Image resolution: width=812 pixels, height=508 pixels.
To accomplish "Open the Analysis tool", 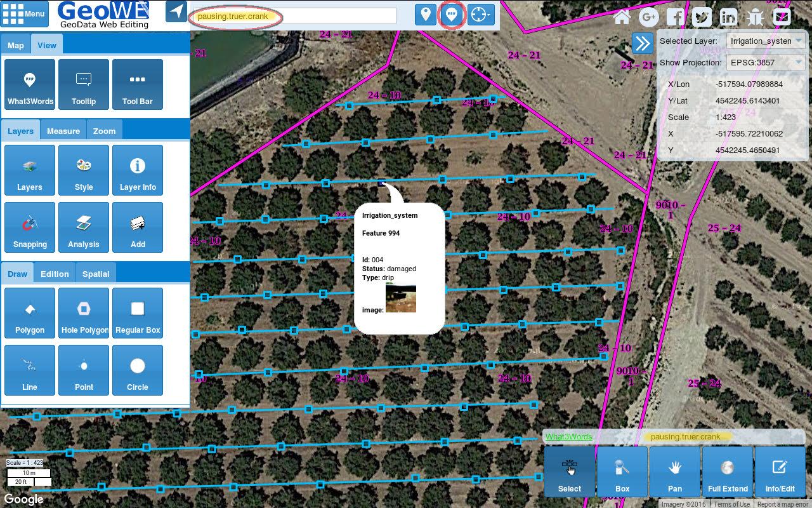I will [84, 227].
